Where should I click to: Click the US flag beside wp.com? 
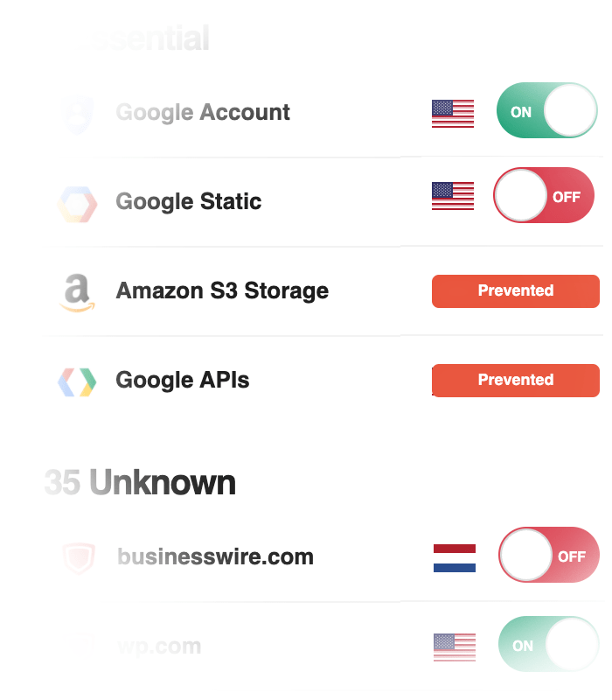click(x=454, y=645)
